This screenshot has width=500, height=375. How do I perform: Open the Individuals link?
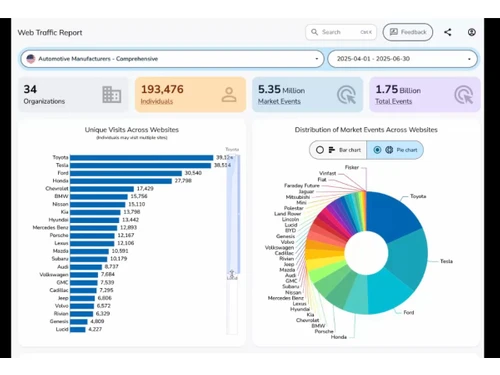pyautogui.click(x=157, y=101)
